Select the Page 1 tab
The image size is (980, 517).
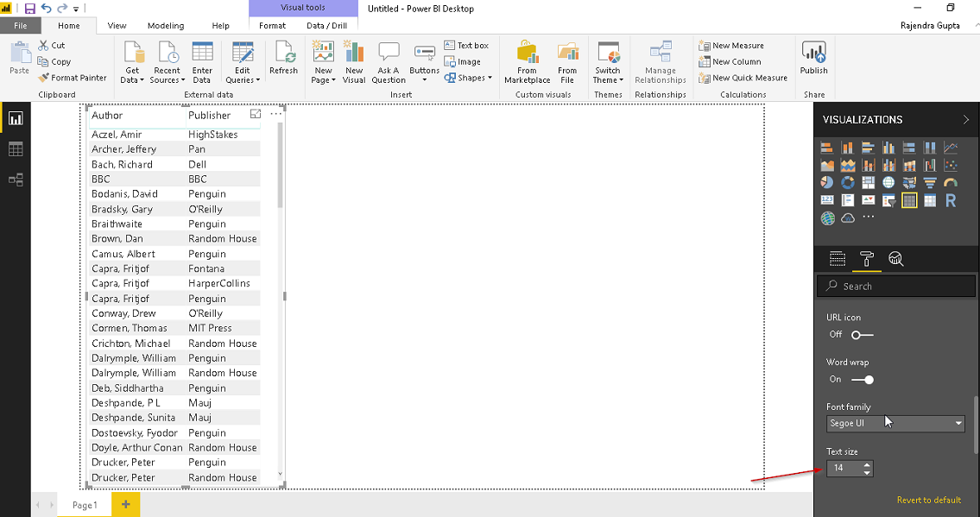(x=85, y=505)
